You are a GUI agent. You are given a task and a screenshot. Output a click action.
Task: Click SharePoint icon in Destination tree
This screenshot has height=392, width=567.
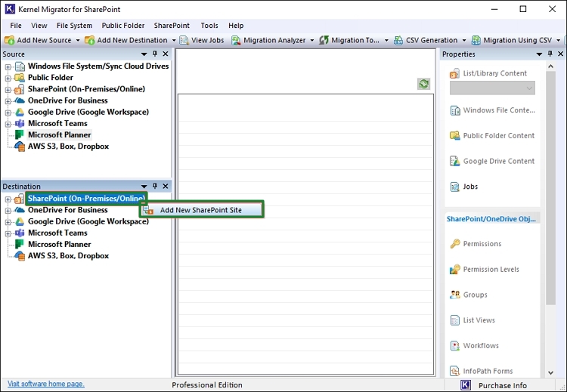[x=20, y=199]
